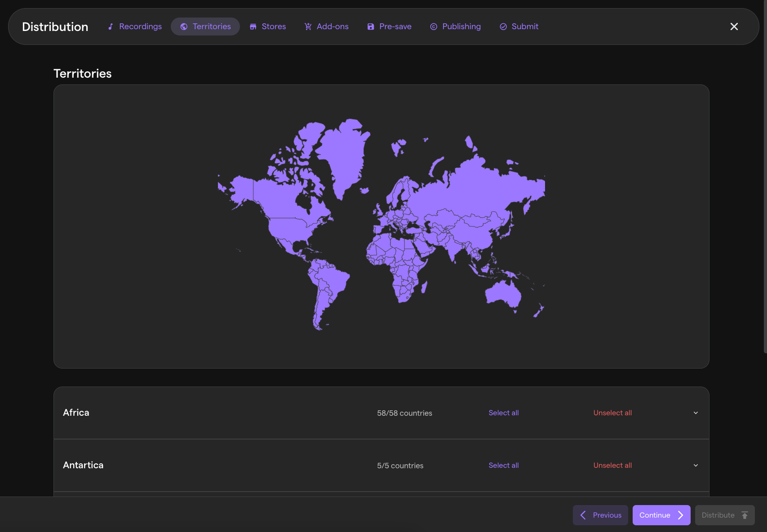
Task: Unselect all countries in Antartica
Action: click(612, 466)
